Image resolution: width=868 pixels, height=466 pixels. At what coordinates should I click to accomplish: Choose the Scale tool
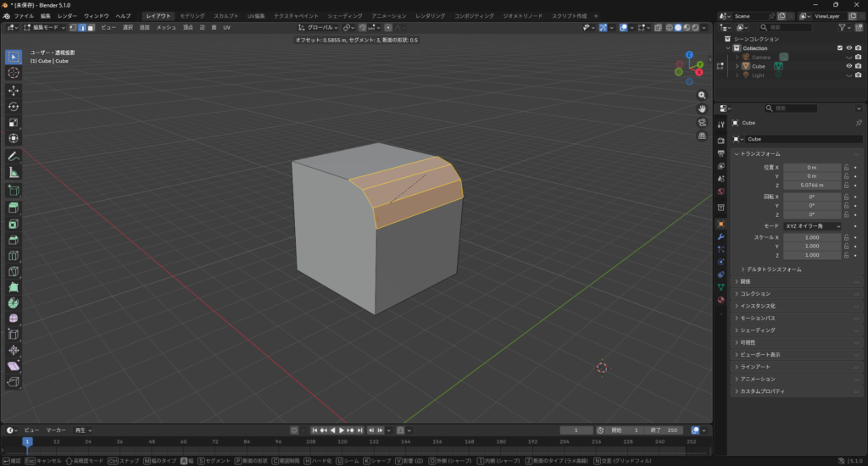tap(14, 123)
